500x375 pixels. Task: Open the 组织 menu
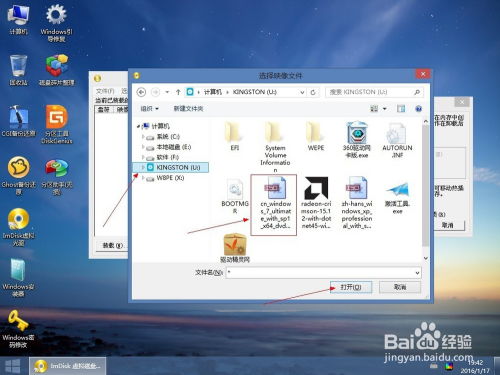pyautogui.click(x=149, y=109)
